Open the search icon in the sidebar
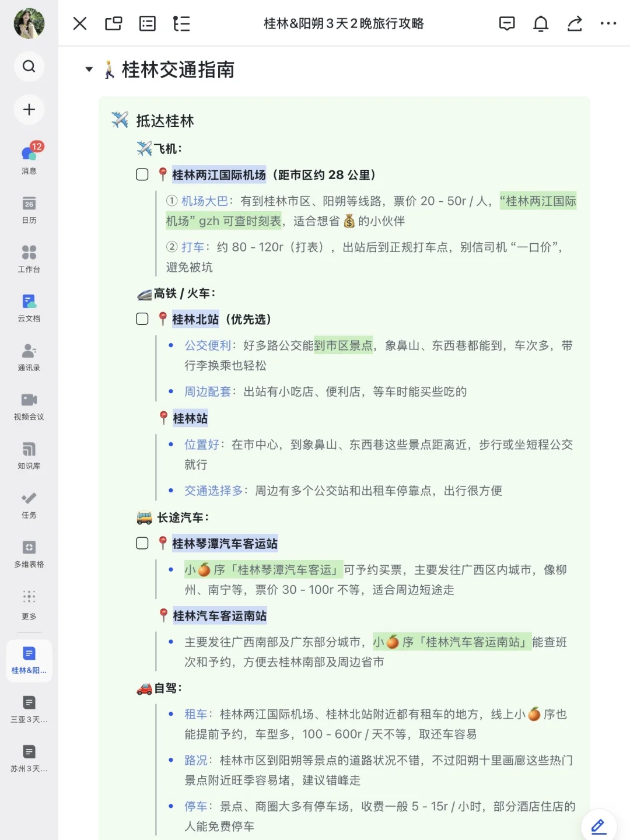Image resolution: width=630 pixels, height=840 pixels. coord(29,66)
